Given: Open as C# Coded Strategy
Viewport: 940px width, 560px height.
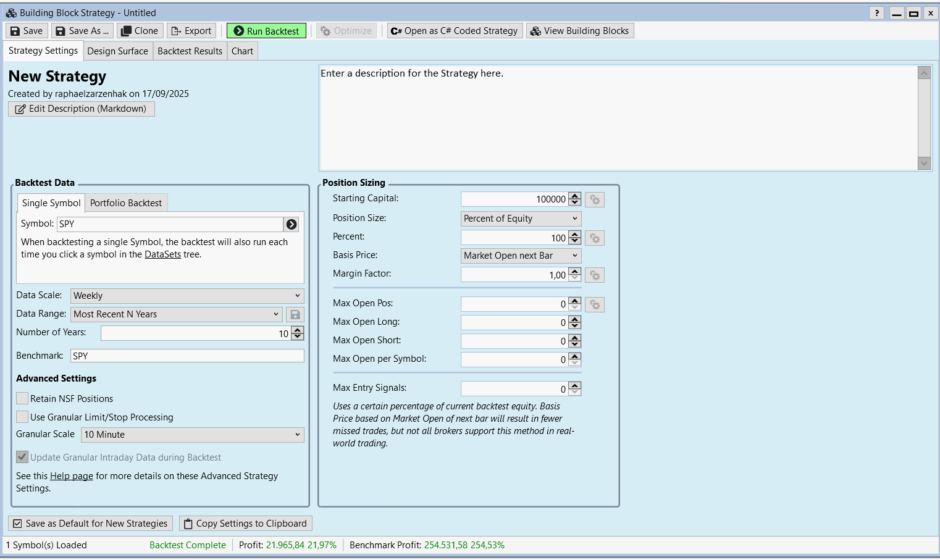Looking at the screenshot, I should (455, 31).
